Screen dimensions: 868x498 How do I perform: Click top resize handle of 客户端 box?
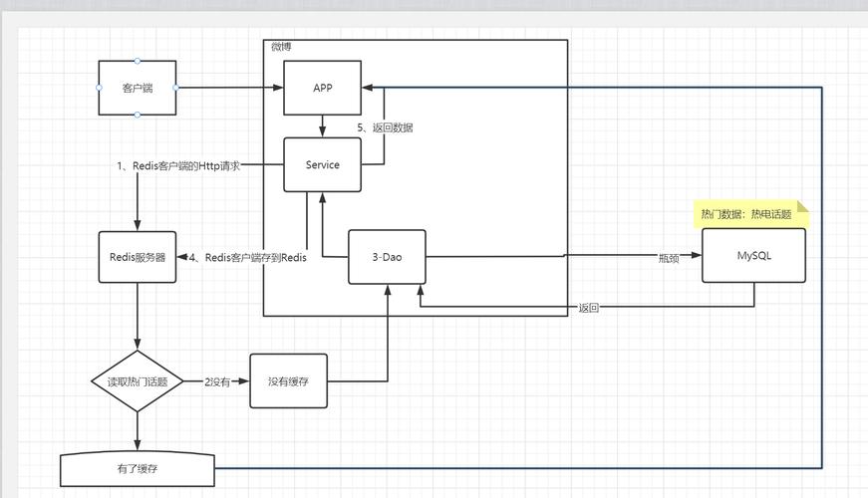point(138,61)
